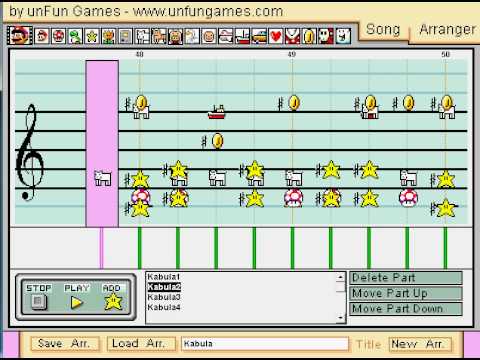Select the Swan instrument
Screen dimensions: 480x360
192,36
